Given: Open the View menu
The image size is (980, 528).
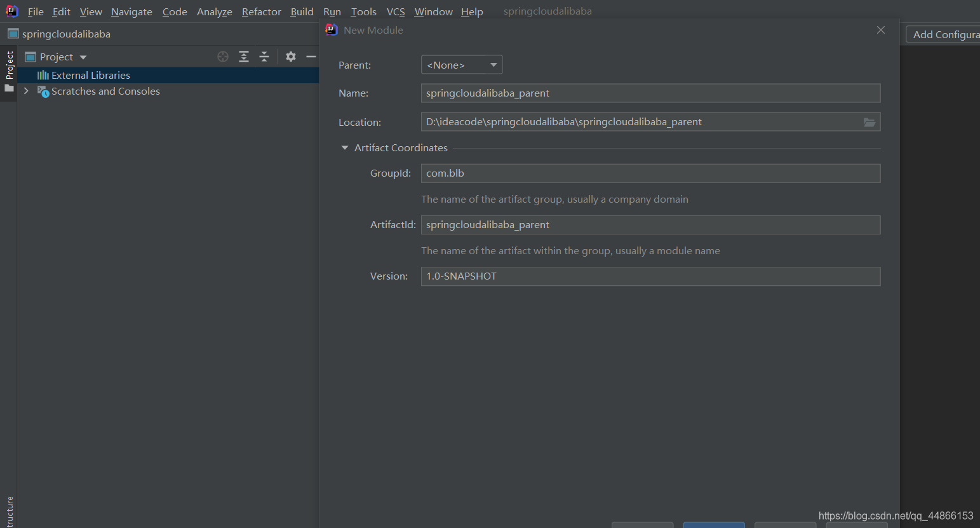Looking at the screenshot, I should pos(91,11).
